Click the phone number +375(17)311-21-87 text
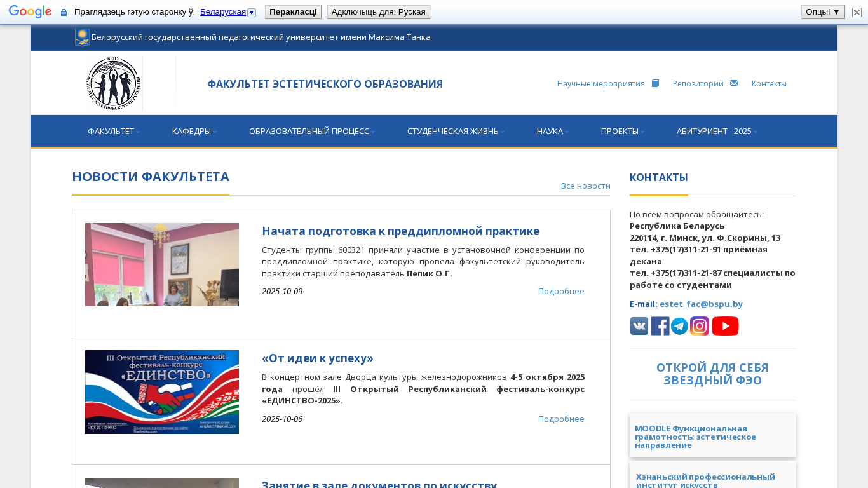This screenshot has width=868, height=488. pos(685,273)
